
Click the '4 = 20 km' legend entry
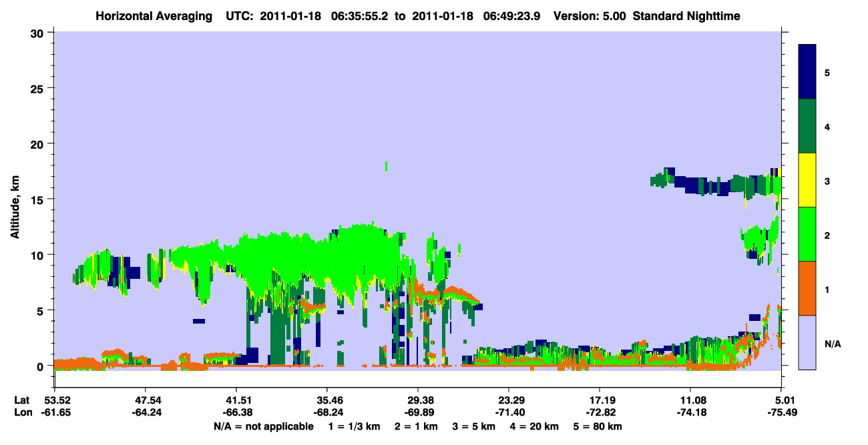(x=535, y=426)
